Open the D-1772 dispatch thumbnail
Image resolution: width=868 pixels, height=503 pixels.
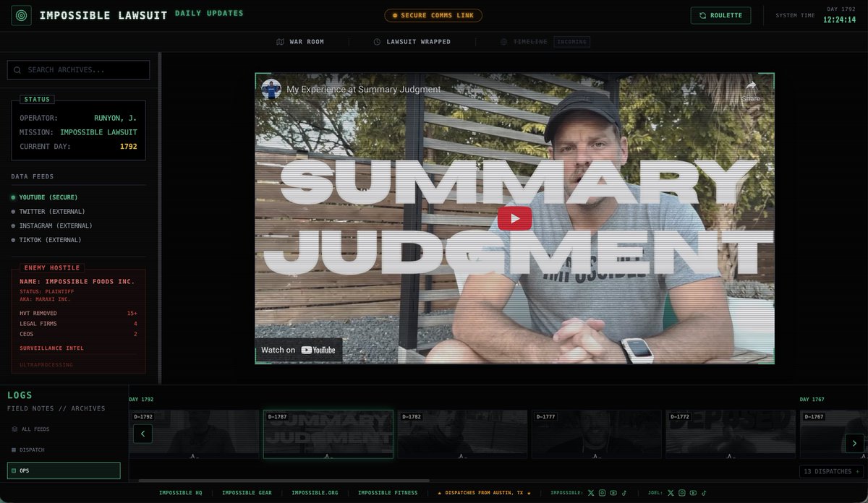[731, 434]
